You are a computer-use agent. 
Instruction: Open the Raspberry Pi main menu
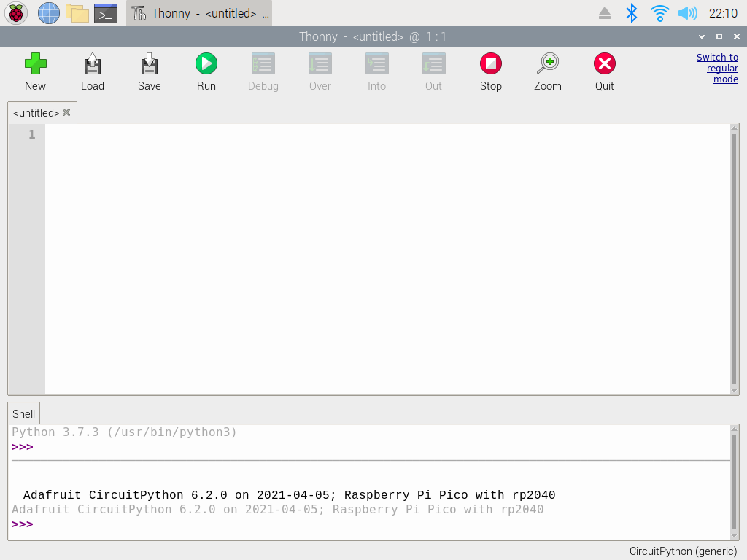(16, 13)
